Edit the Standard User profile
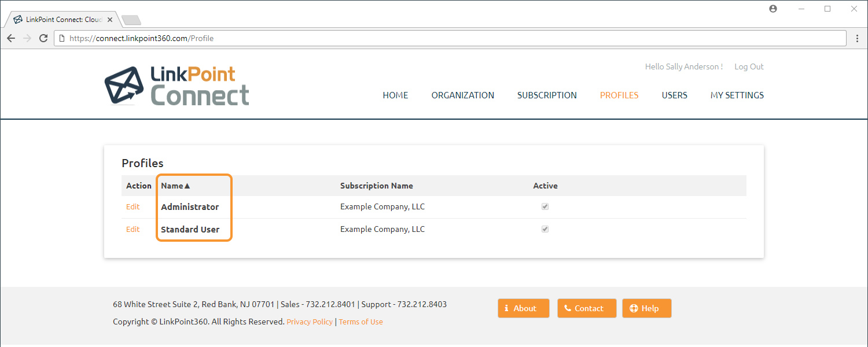The image size is (868, 347). [x=133, y=229]
